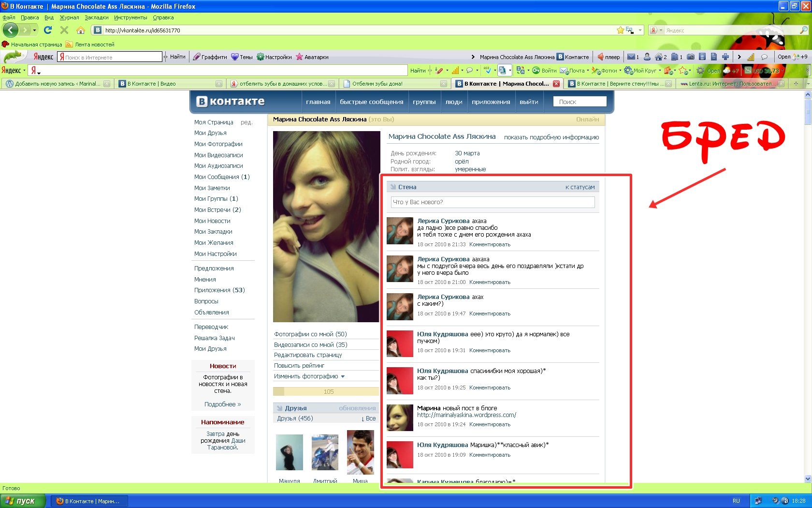Expand the address bar history dropdown

(640, 30)
